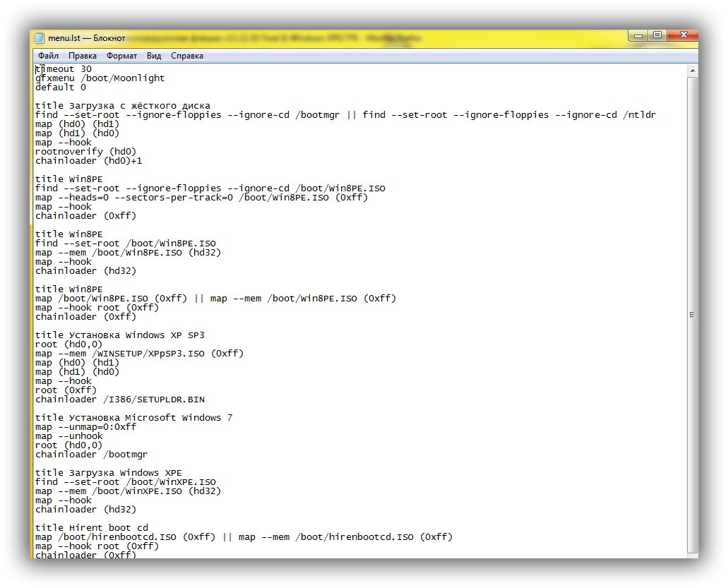Click the line 'default 0'
The width and height of the screenshot is (728, 588).
pos(61,88)
